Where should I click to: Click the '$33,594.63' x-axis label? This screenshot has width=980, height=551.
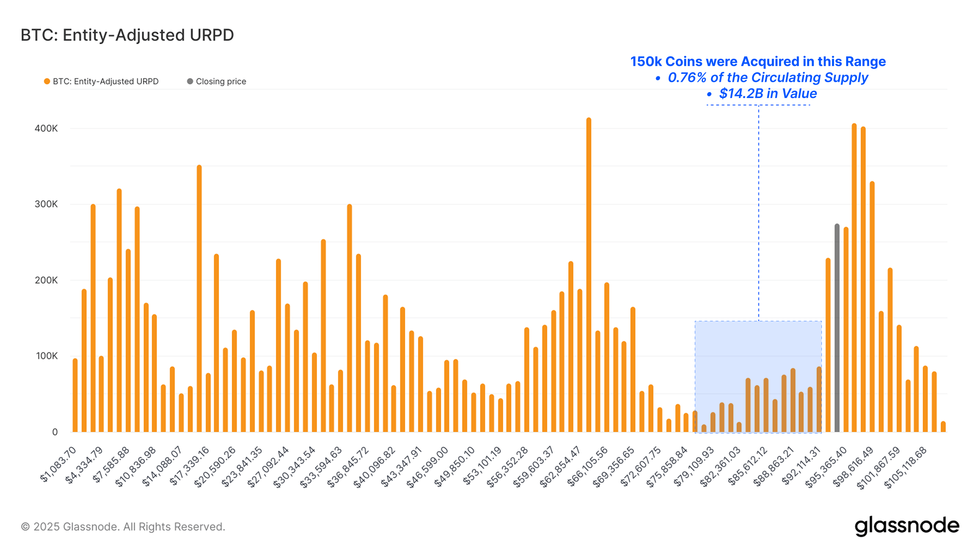(321, 467)
